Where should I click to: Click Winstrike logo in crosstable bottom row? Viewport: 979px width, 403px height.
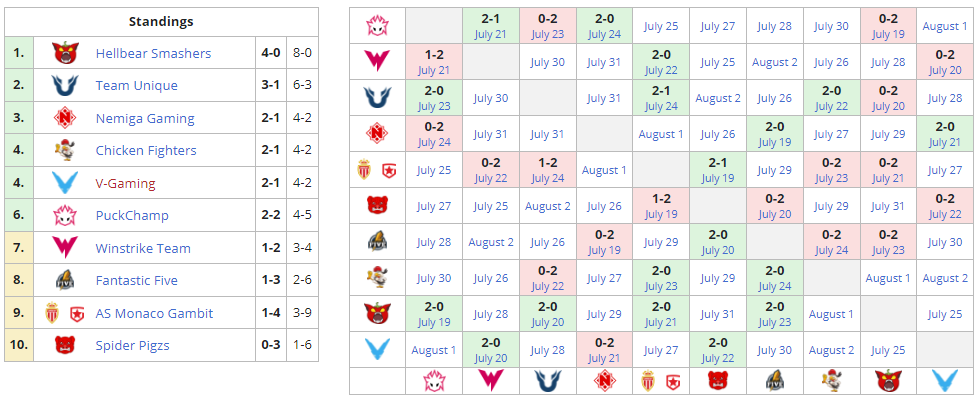(x=491, y=381)
